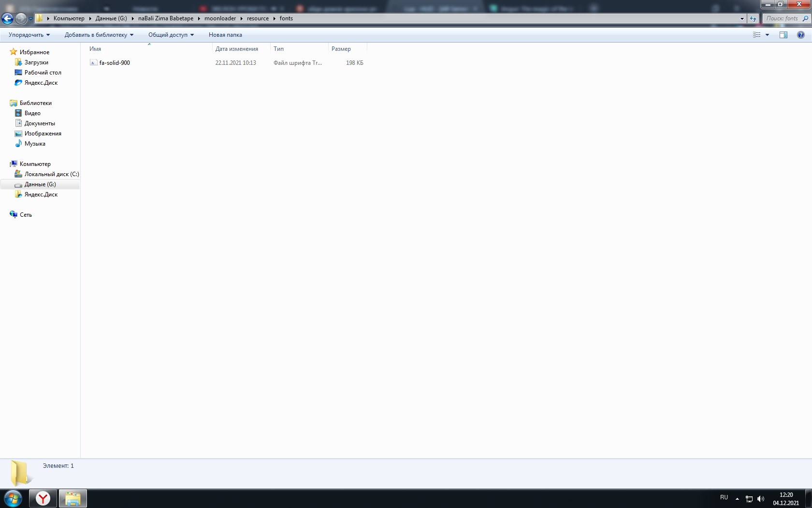This screenshot has height=508, width=812.
Task: Open the view options dropdown arrow
Action: coord(767,35)
